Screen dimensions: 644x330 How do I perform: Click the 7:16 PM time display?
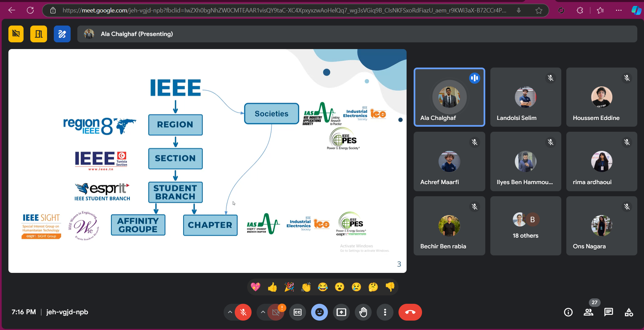pyautogui.click(x=24, y=312)
